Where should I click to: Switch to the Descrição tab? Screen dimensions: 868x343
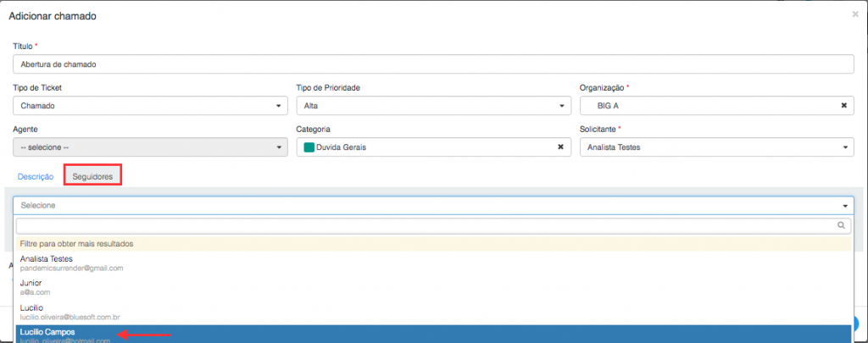pos(36,177)
